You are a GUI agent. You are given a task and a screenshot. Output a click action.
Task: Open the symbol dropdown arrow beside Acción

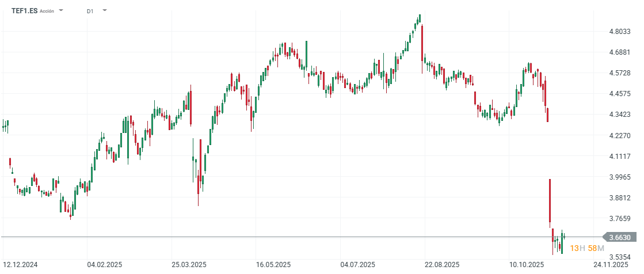pyautogui.click(x=62, y=10)
